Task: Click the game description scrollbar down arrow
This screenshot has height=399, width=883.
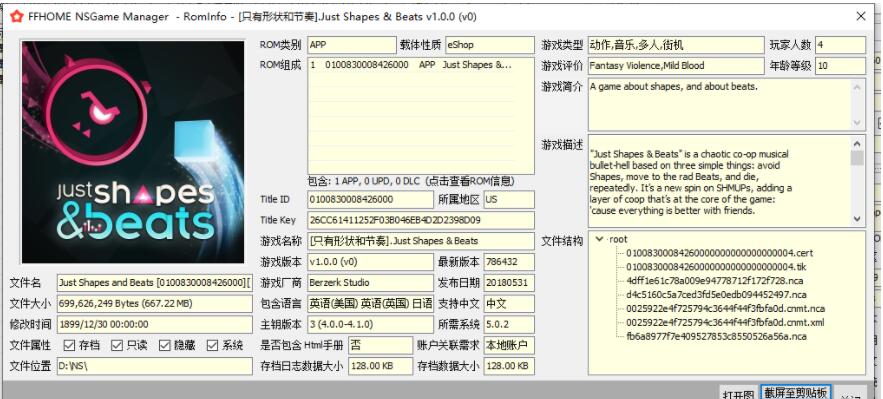Action: pyautogui.click(x=857, y=219)
